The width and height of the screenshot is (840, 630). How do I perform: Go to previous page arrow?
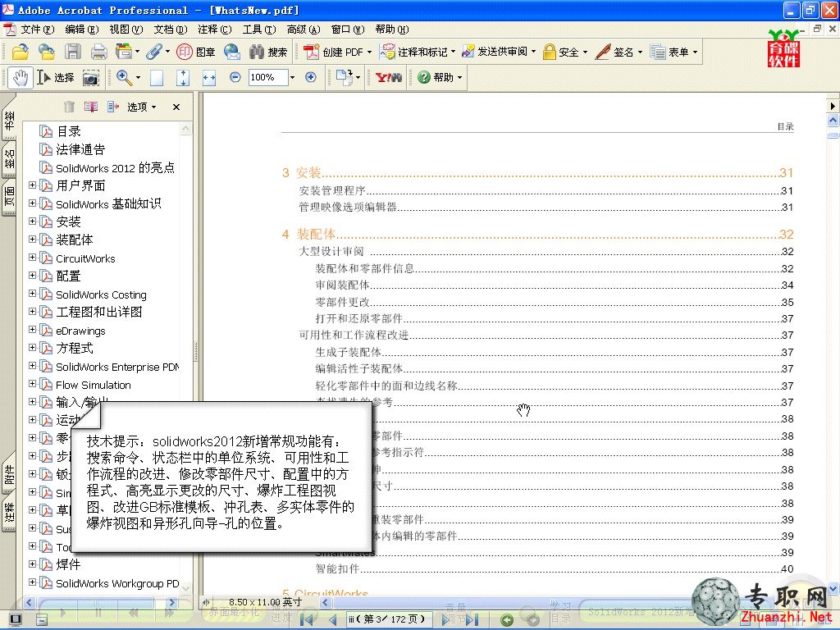point(332,620)
